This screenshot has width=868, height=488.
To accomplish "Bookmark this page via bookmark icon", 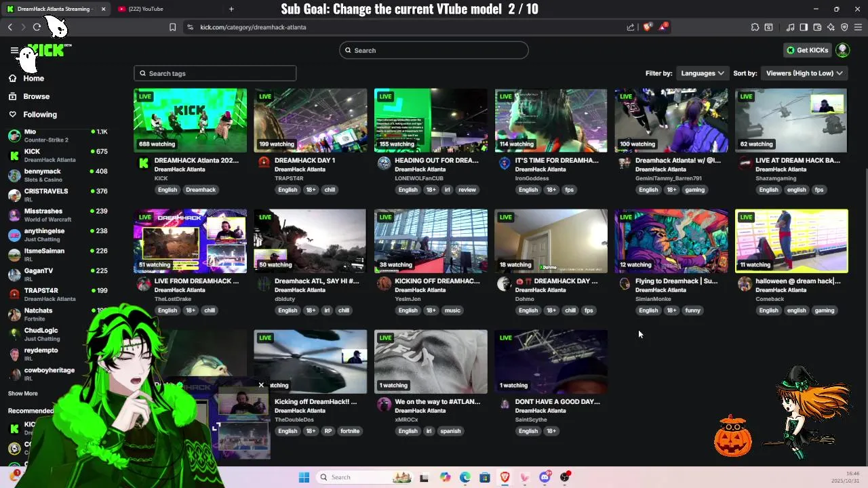I will [172, 27].
